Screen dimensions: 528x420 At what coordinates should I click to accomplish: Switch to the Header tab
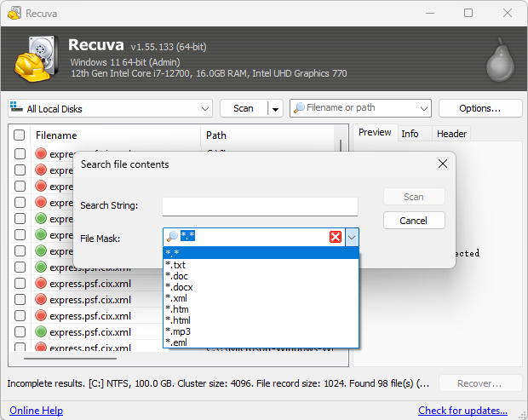pyautogui.click(x=451, y=134)
